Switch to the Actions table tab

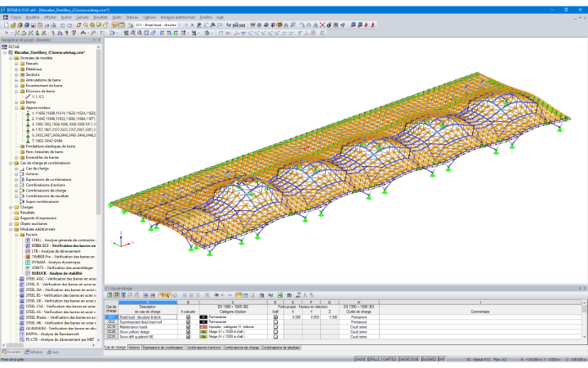coord(134,348)
